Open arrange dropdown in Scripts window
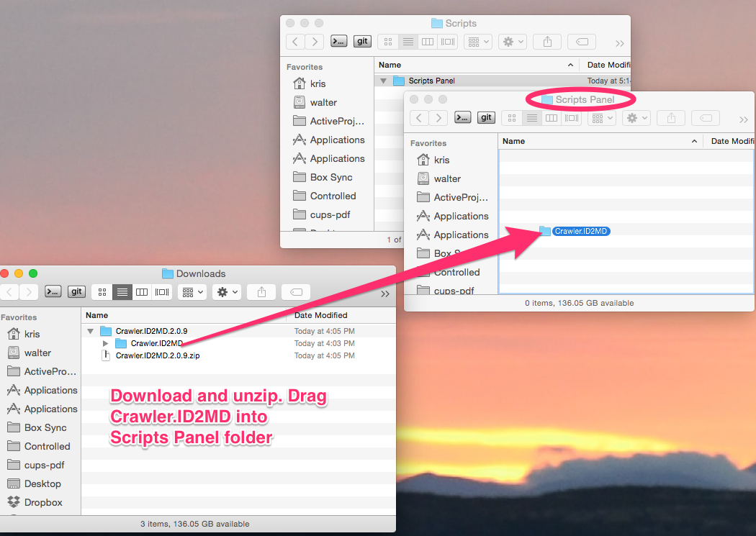 [x=478, y=42]
